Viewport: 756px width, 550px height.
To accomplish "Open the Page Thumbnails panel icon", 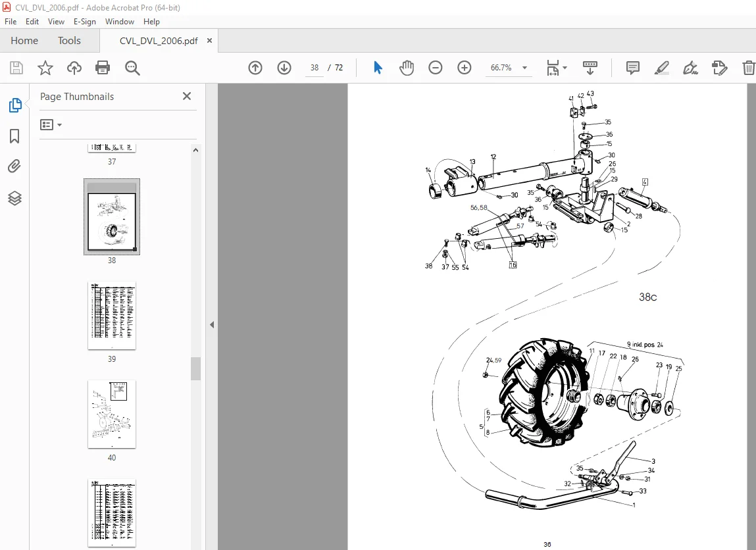I will coord(15,105).
